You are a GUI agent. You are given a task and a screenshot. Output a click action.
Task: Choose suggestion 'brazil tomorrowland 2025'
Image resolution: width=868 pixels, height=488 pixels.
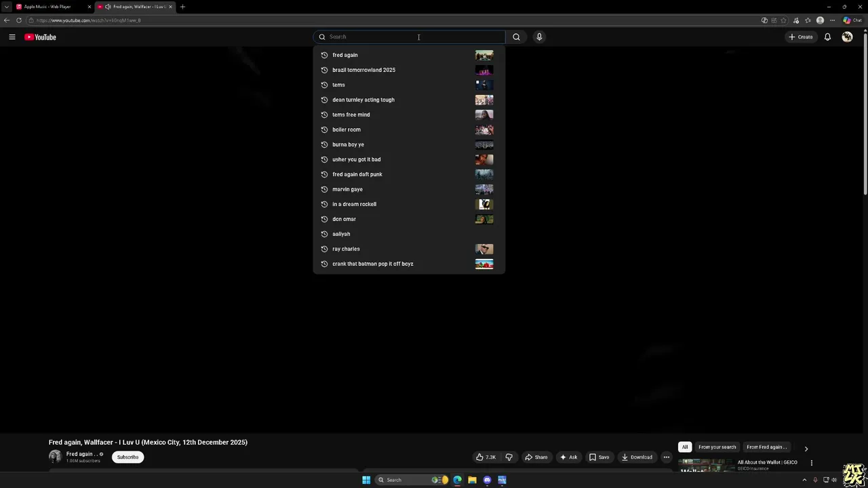[409, 70]
